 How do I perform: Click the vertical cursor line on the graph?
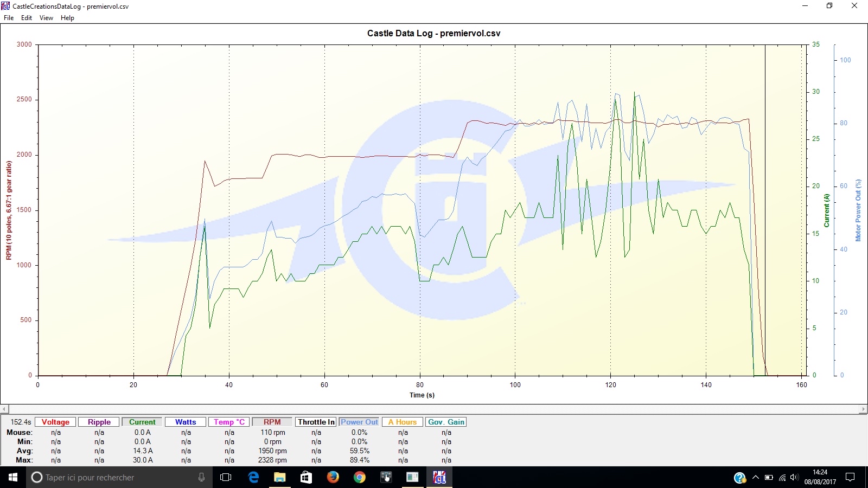pyautogui.click(x=765, y=210)
